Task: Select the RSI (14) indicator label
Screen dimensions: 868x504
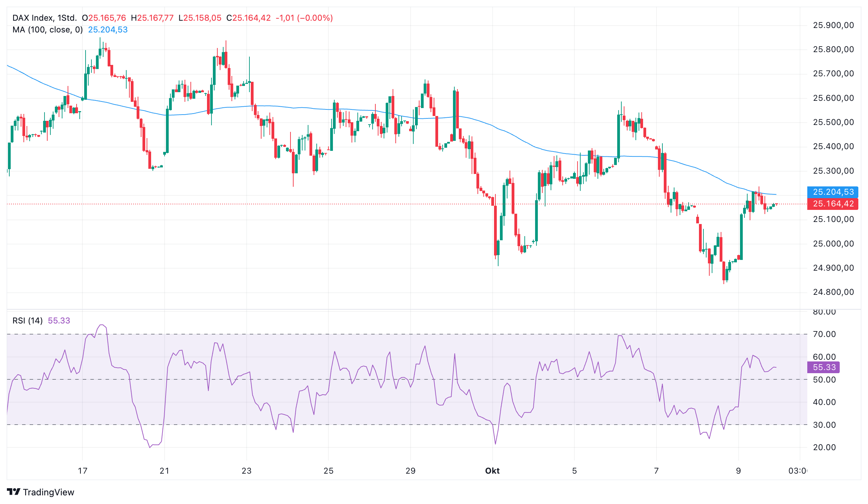Action: click(x=28, y=321)
